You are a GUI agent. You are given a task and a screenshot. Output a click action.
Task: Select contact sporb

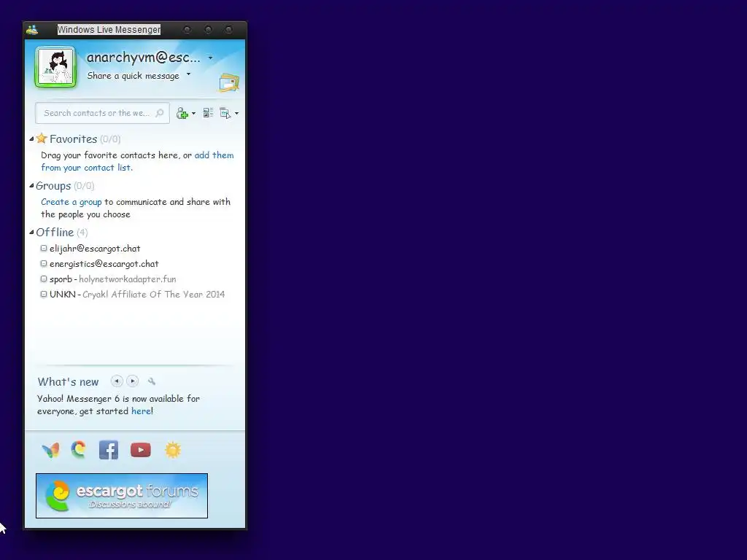[x=61, y=279]
